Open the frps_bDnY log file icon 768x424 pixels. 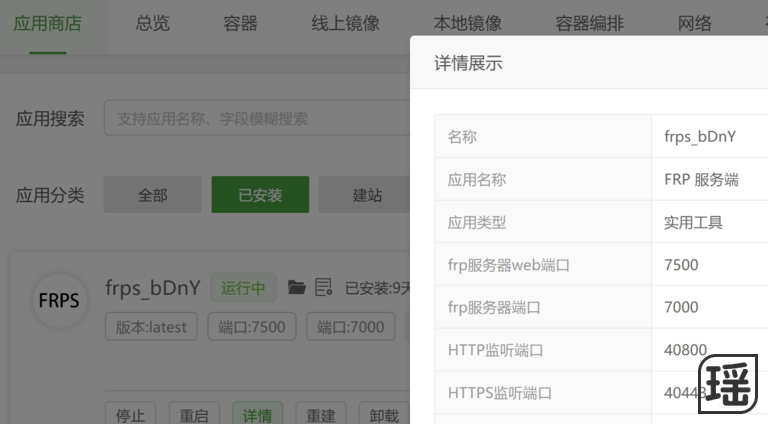point(323,288)
